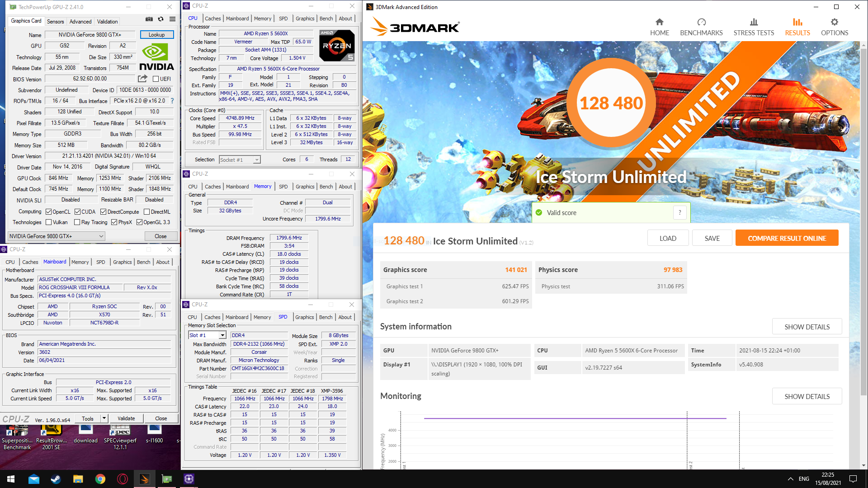
Task: Open Mail app from taskbar
Action: 33,479
